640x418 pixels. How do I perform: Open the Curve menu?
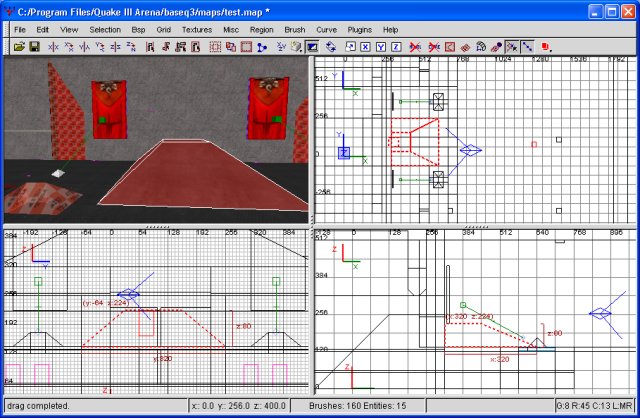tap(327, 30)
